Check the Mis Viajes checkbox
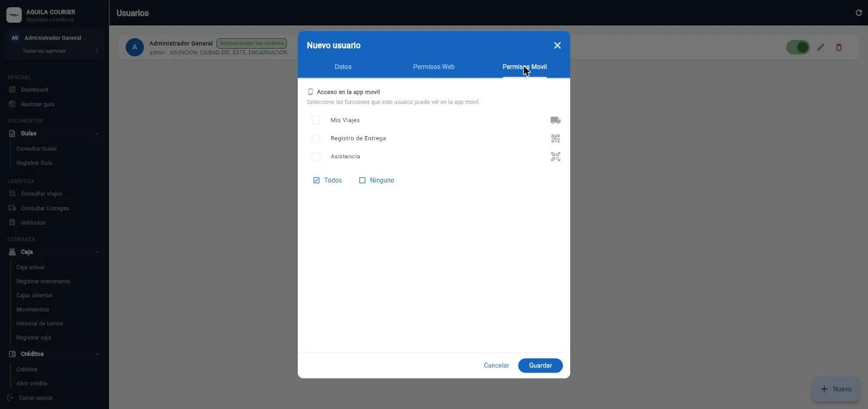 tap(316, 120)
